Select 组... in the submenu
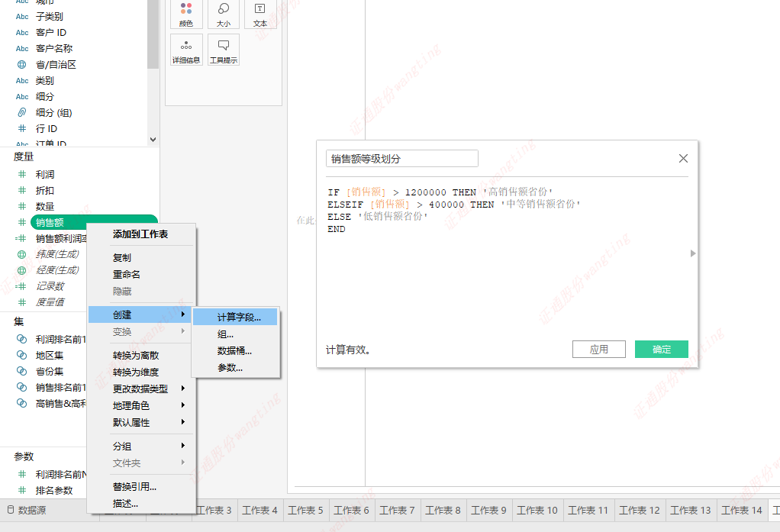The image size is (780, 532). (235, 334)
